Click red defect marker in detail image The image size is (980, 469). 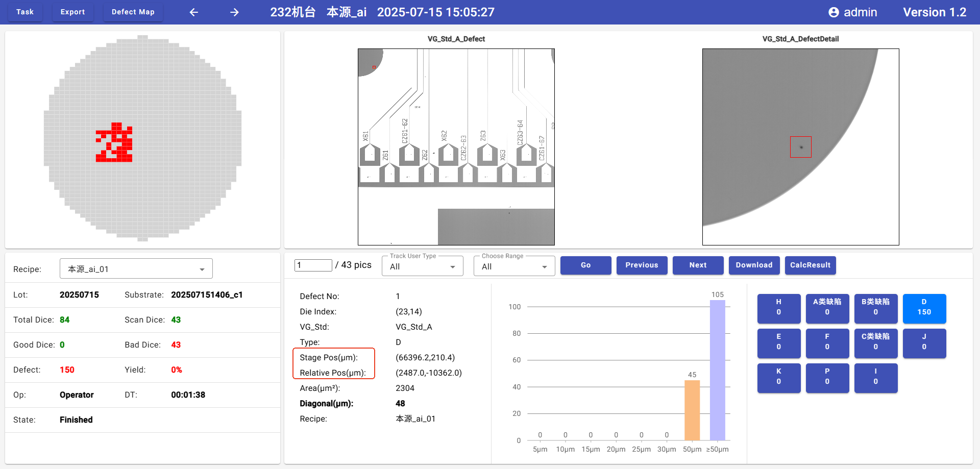pyautogui.click(x=800, y=147)
